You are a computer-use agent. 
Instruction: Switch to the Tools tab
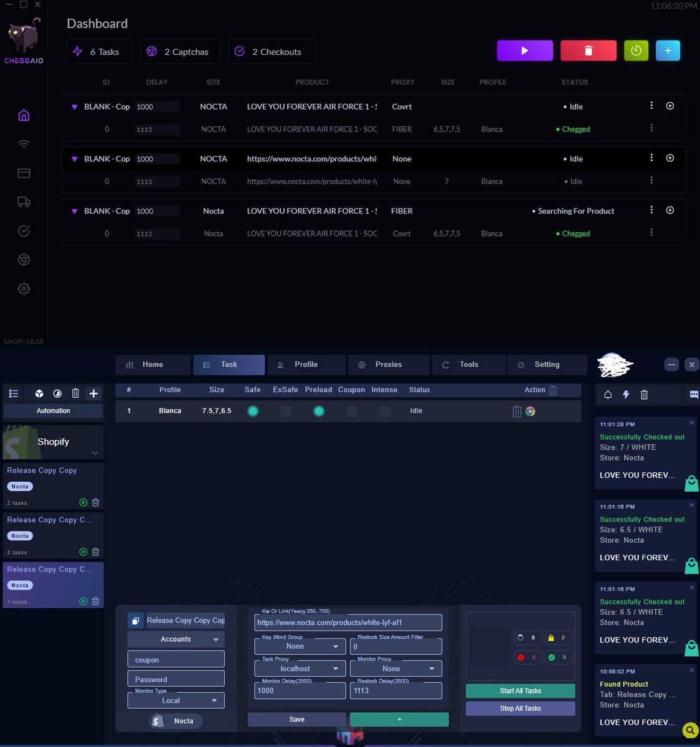point(468,365)
